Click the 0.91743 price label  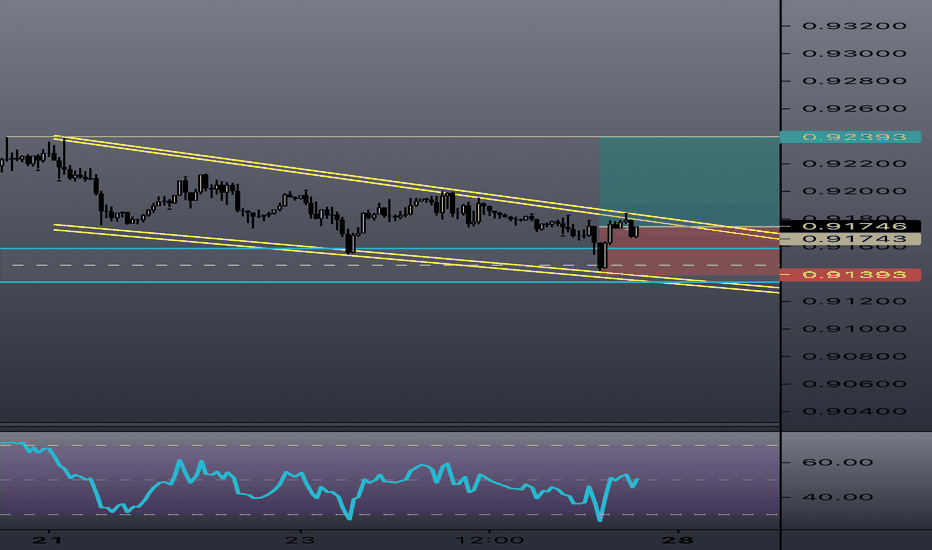(851, 239)
